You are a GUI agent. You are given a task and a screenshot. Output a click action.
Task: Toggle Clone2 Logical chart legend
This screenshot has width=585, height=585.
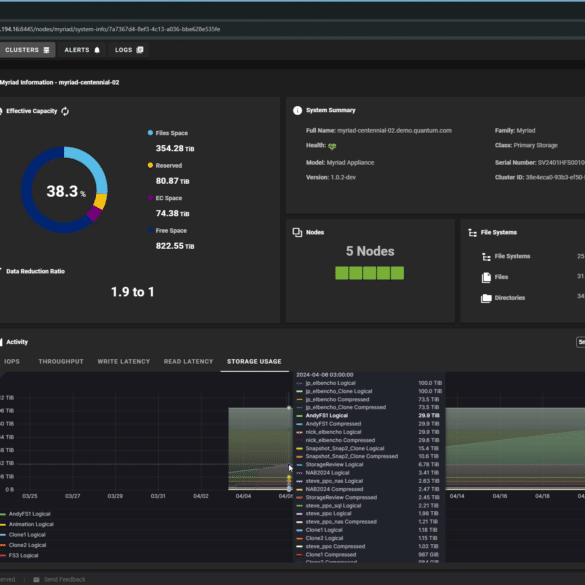coord(23,545)
